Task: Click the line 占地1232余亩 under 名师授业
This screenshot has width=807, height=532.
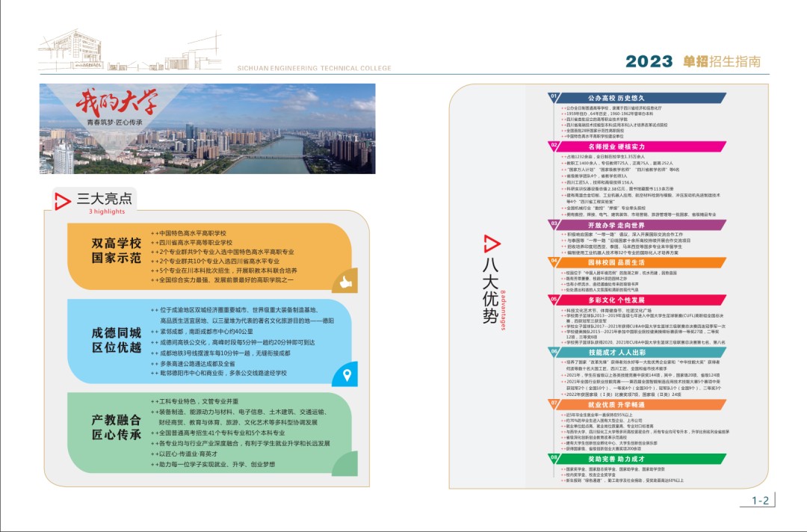Action: point(603,156)
